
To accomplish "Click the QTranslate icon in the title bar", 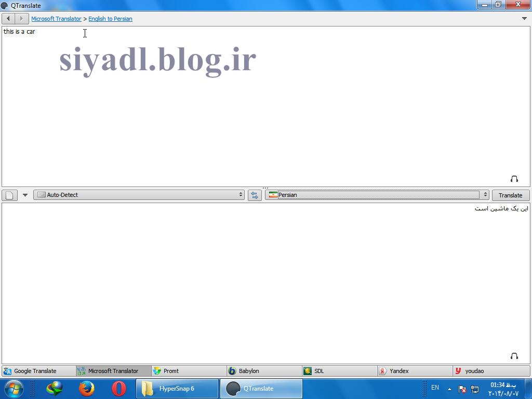I will click(x=4, y=5).
